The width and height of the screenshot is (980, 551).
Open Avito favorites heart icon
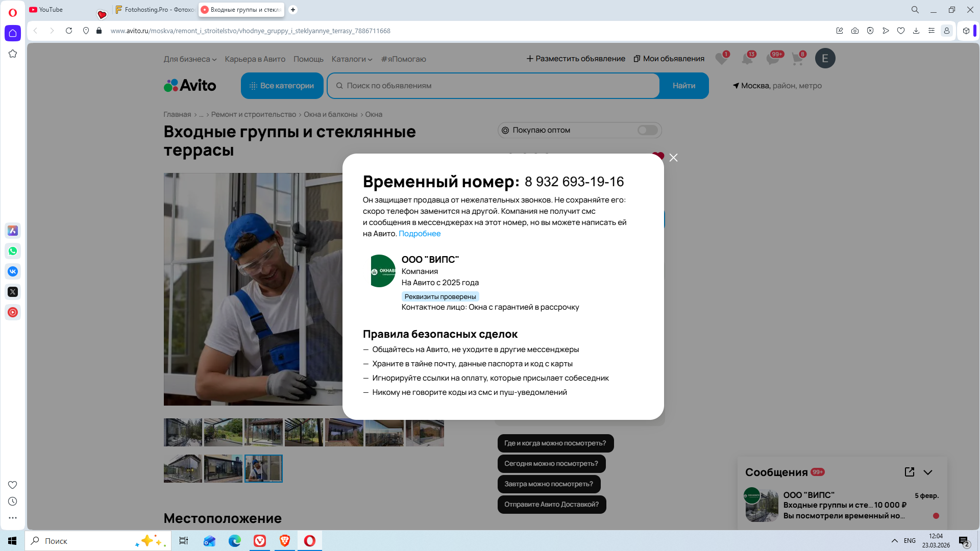[x=721, y=59]
